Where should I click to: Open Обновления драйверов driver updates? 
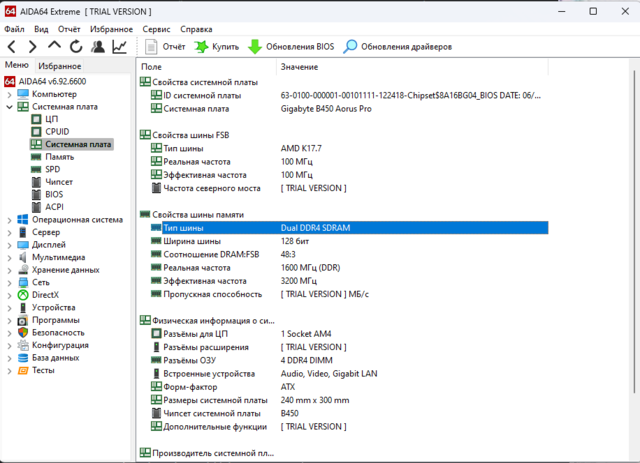(397, 47)
